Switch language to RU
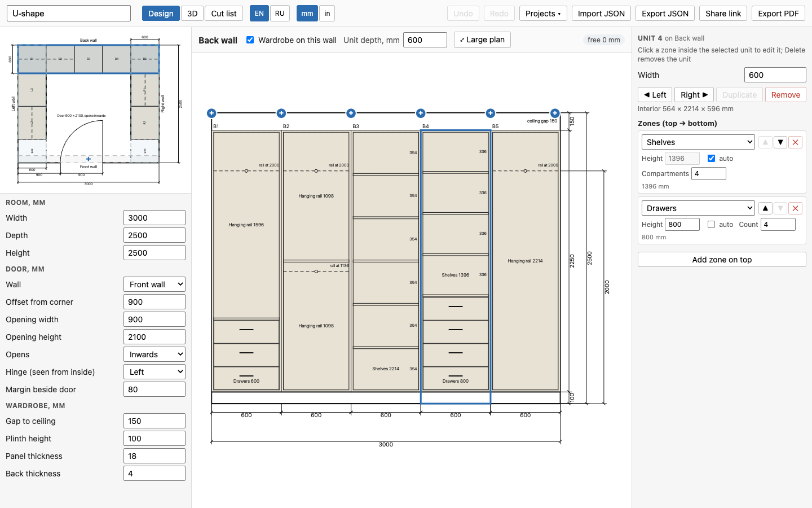 280,14
